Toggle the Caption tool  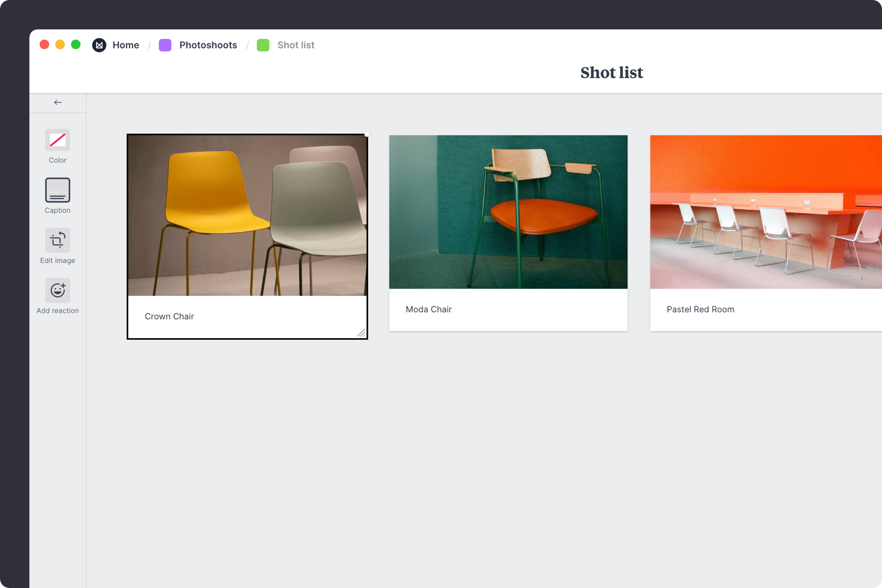[x=58, y=191]
